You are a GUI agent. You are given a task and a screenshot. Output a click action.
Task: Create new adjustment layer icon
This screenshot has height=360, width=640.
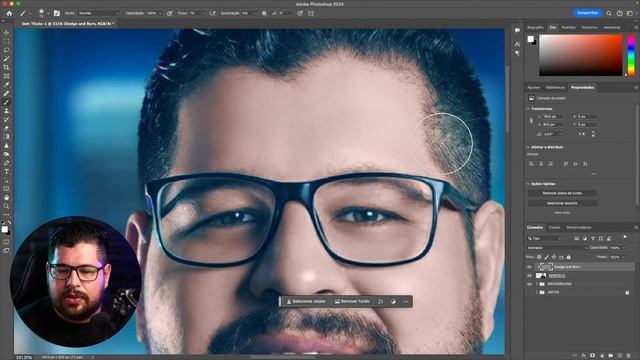(x=602, y=356)
